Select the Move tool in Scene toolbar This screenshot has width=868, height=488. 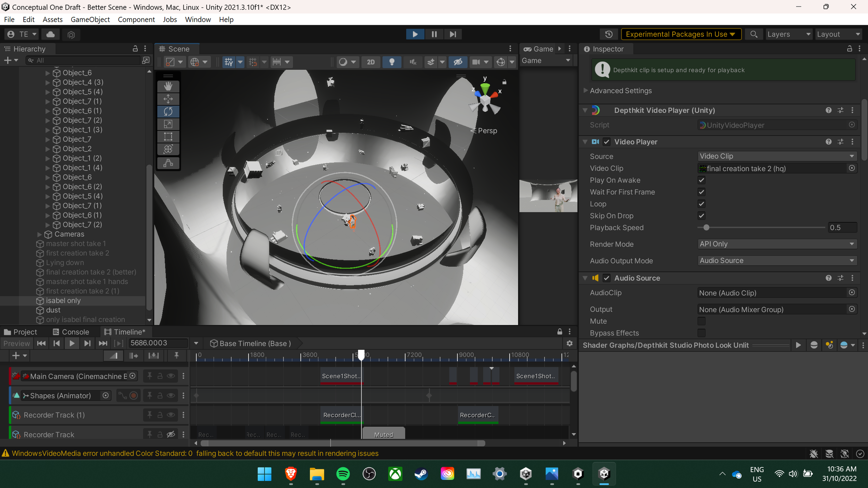pos(168,99)
